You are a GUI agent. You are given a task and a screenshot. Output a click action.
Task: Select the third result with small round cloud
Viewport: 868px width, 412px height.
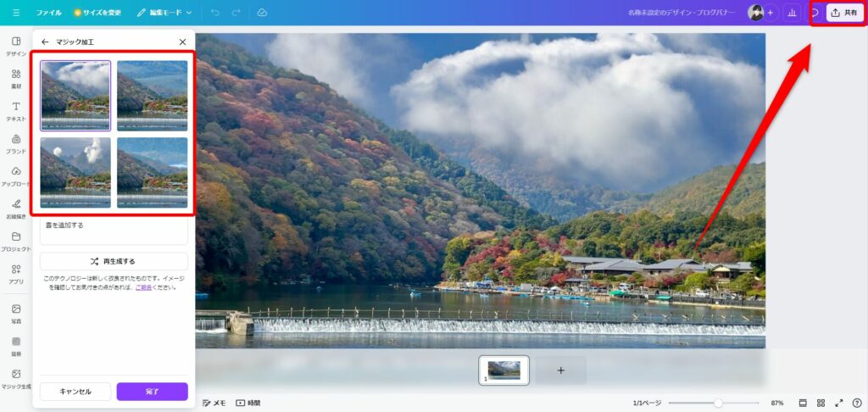[x=75, y=172]
